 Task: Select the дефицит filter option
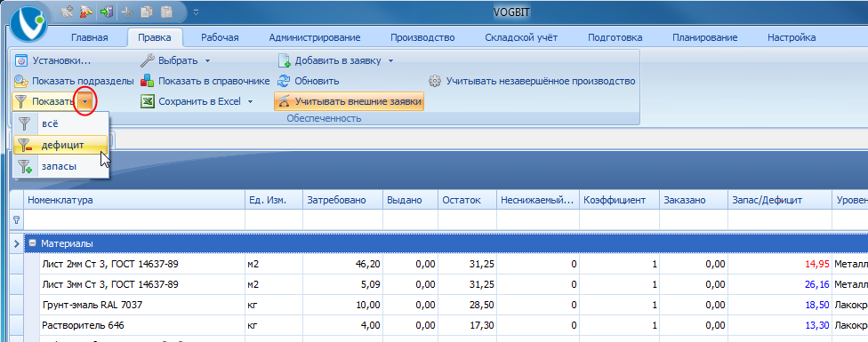(x=60, y=145)
